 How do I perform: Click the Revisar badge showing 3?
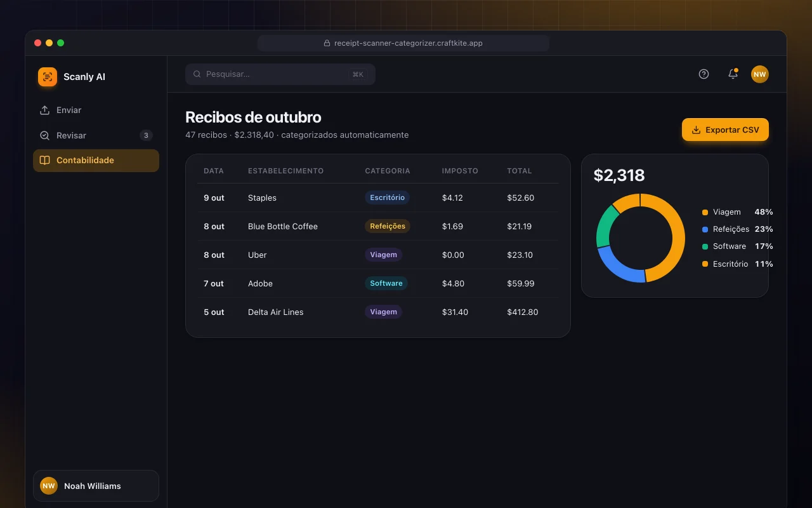point(146,135)
